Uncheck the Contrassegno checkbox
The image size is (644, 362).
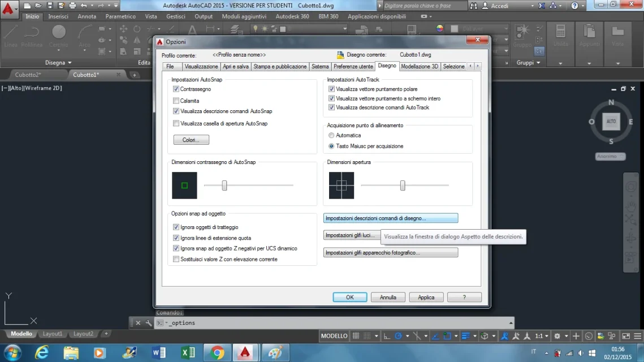176,89
